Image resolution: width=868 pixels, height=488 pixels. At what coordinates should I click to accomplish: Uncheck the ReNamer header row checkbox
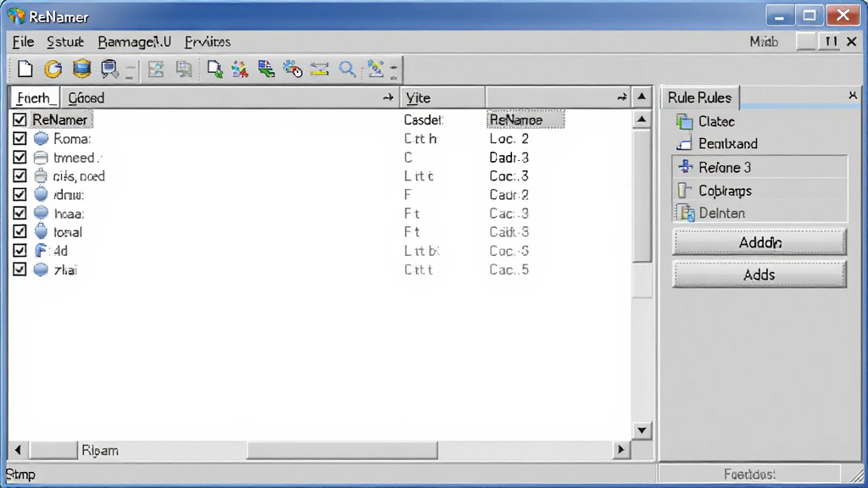tap(19, 119)
